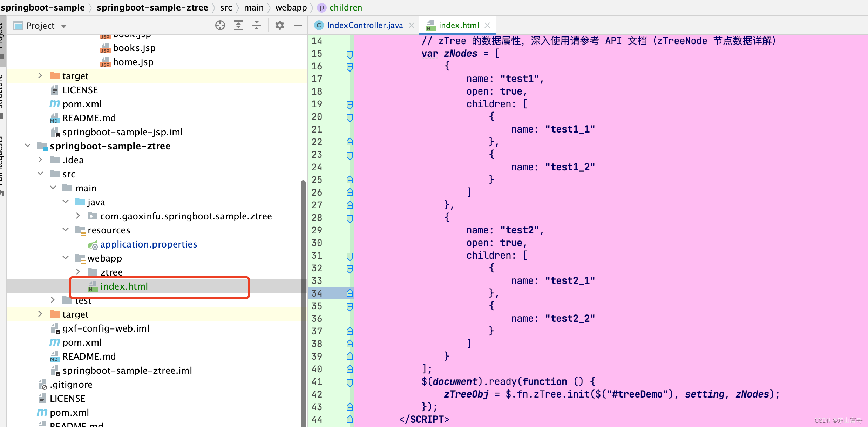
Task: Expand com.gaoxinfu.springboot.sample.ztree package
Action: tap(78, 216)
